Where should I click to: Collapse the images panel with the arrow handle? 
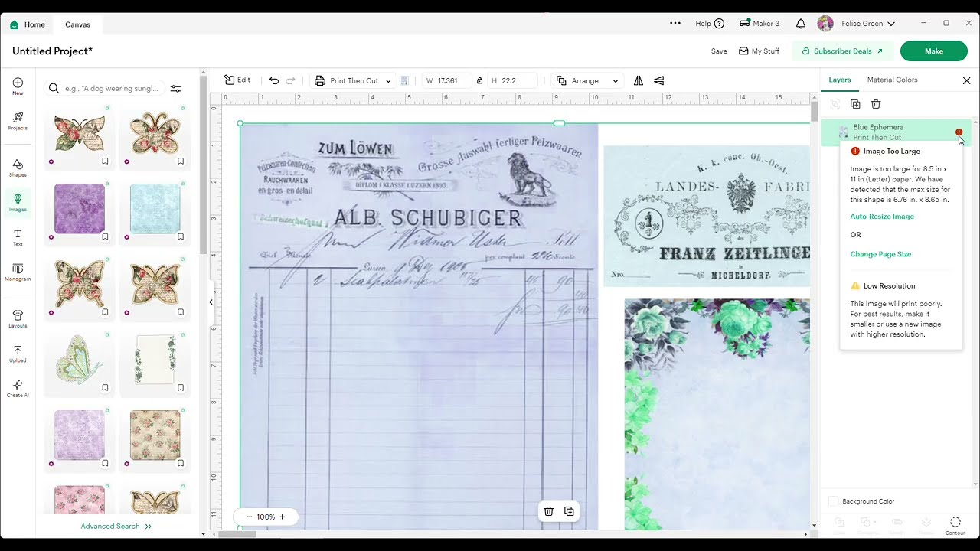pyautogui.click(x=211, y=302)
